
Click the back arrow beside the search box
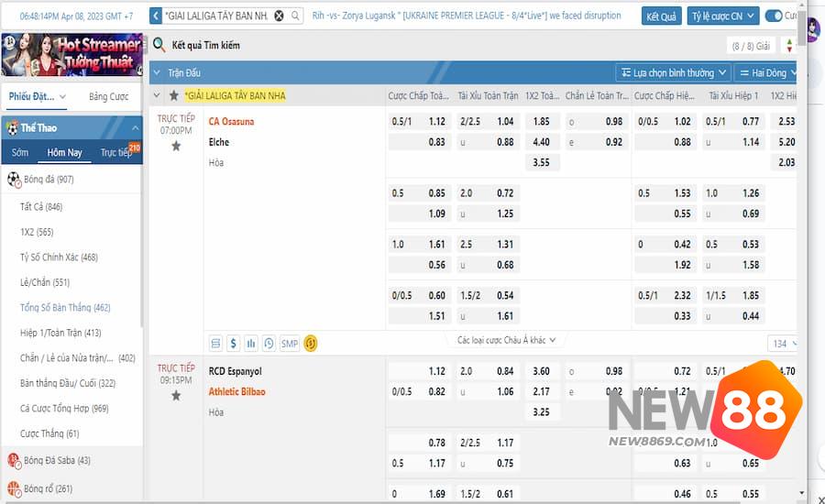156,16
